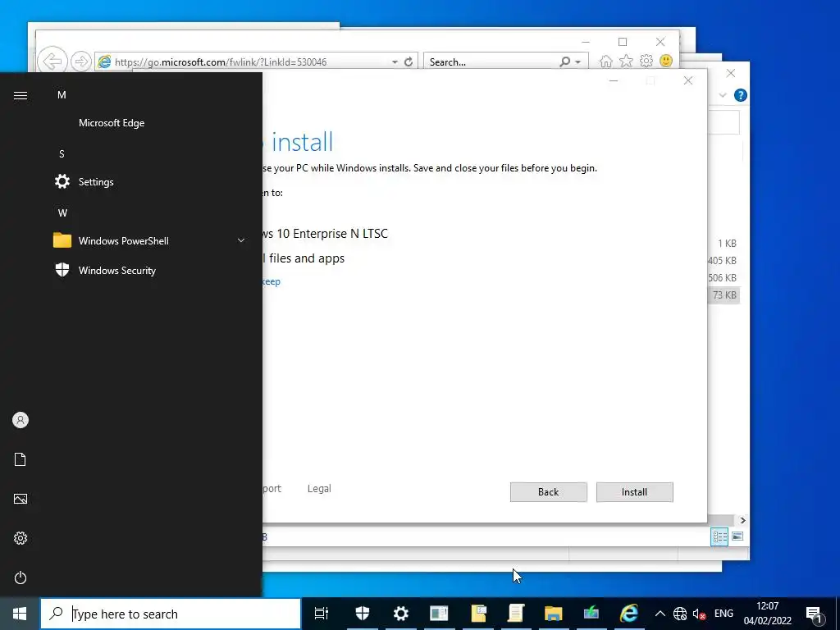This screenshot has width=840, height=630.
Task: Open the scroll script taskbar app
Action: (x=515, y=614)
